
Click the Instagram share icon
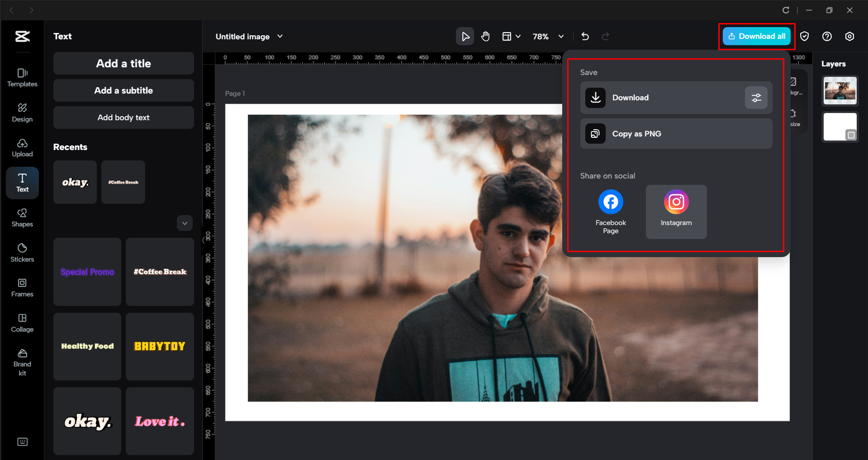click(676, 202)
